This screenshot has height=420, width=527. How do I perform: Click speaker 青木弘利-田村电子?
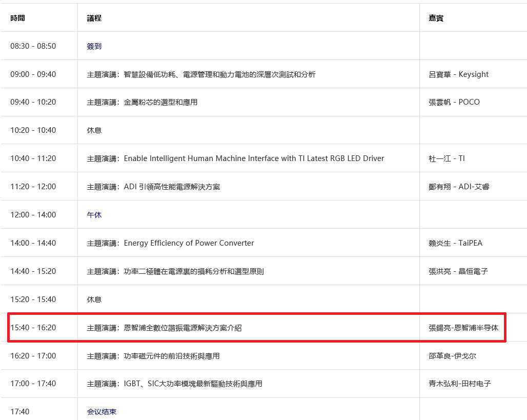point(459,384)
